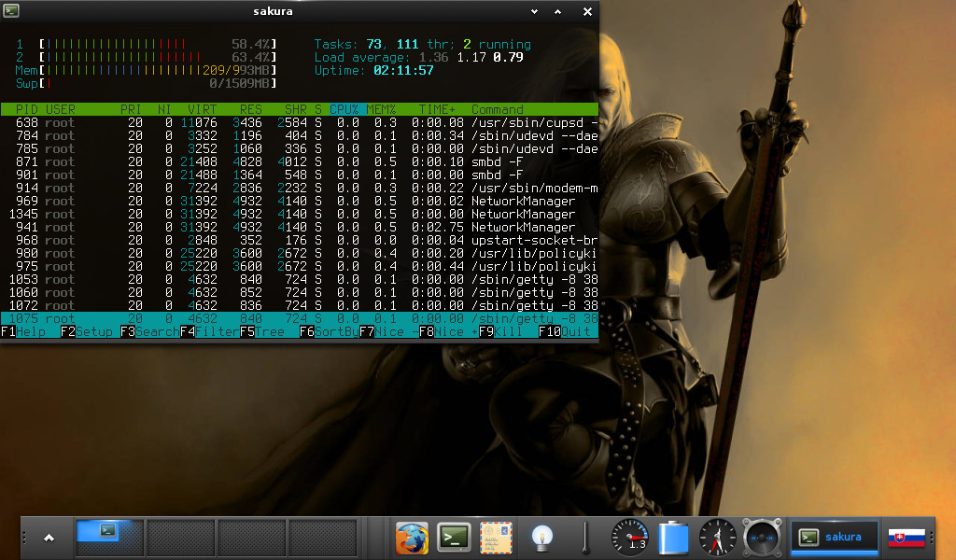Select the smbd process with PID 901
Screen dimensions: 956x560
click(x=300, y=175)
